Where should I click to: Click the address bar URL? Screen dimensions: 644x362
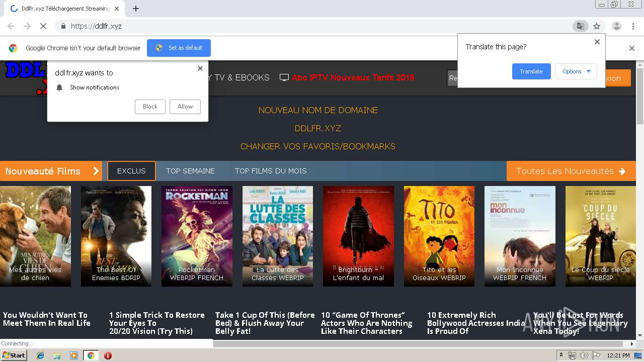click(96, 26)
